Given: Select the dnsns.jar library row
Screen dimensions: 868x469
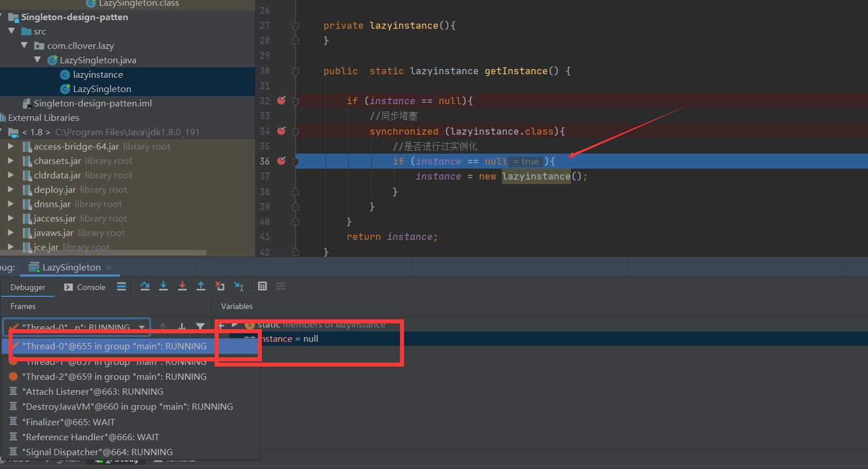Looking at the screenshot, I should coord(127,204).
